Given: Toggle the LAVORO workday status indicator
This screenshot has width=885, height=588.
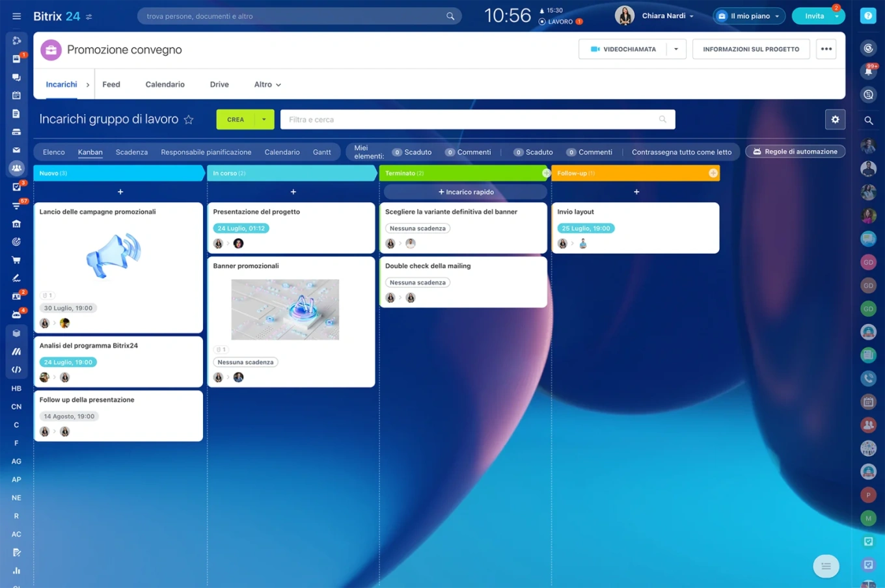Looking at the screenshot, I should pyautogui.click(x=559, y=21).
